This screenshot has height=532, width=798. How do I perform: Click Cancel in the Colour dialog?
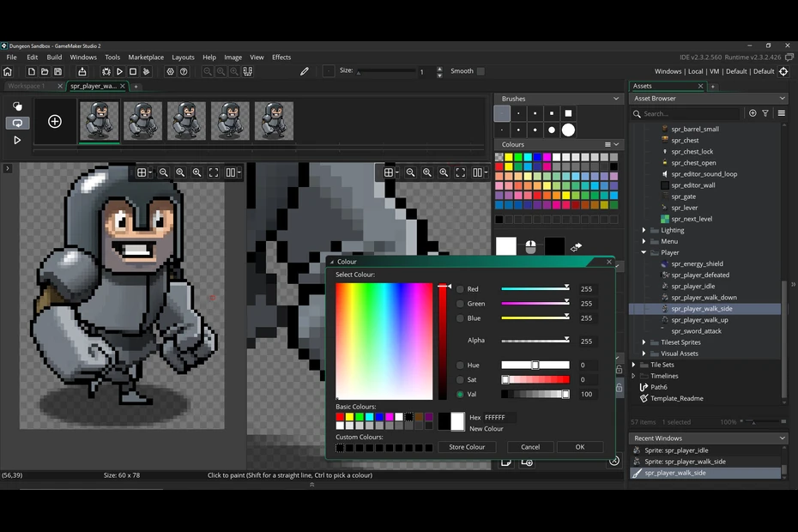tap(530, 447)
